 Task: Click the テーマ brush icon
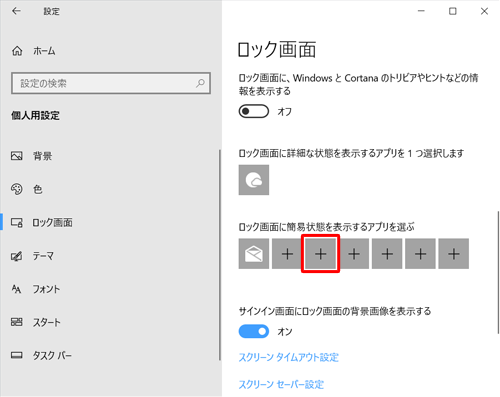pyautogui.click(x=17, y=256)
